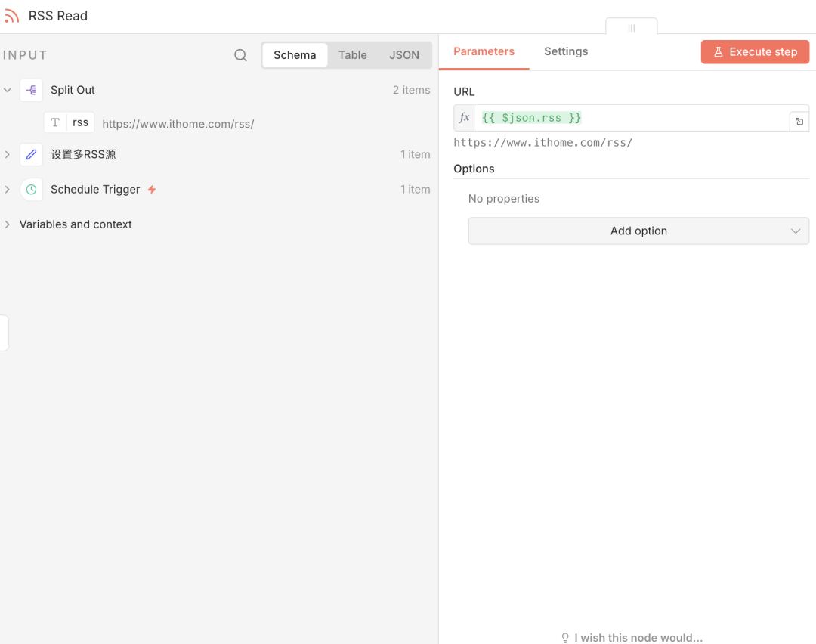This screenshot has height=644, width=816.
Task: Switch to the Settings tab
Action: click(566, 51)
